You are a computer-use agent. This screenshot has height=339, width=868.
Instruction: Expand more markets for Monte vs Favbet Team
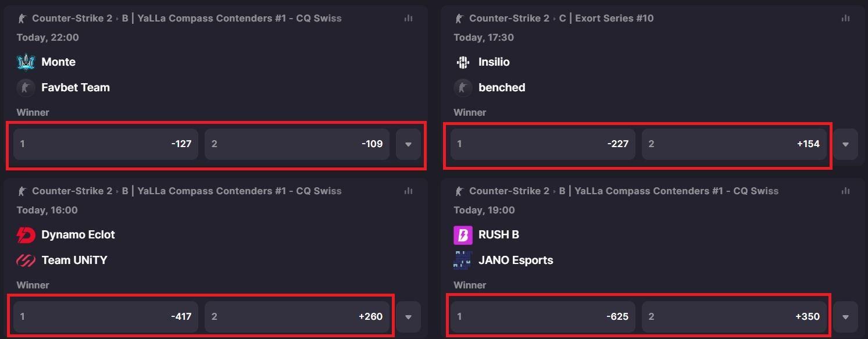pos(408,144)
